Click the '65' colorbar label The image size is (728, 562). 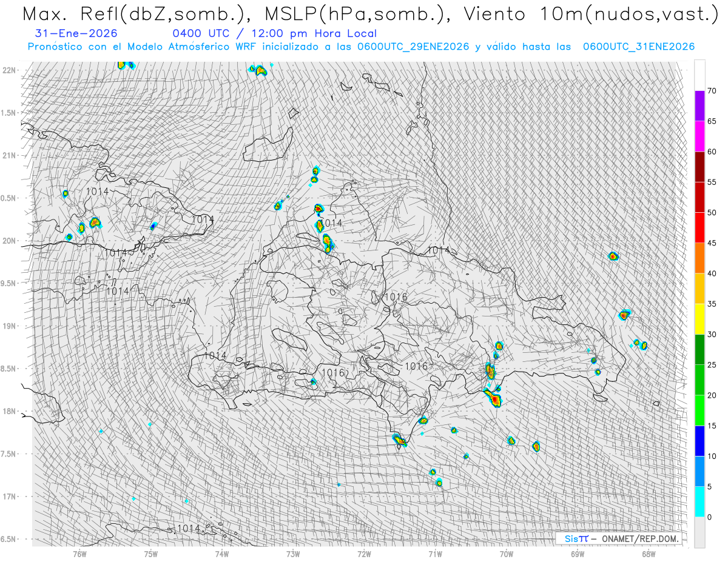712,121
